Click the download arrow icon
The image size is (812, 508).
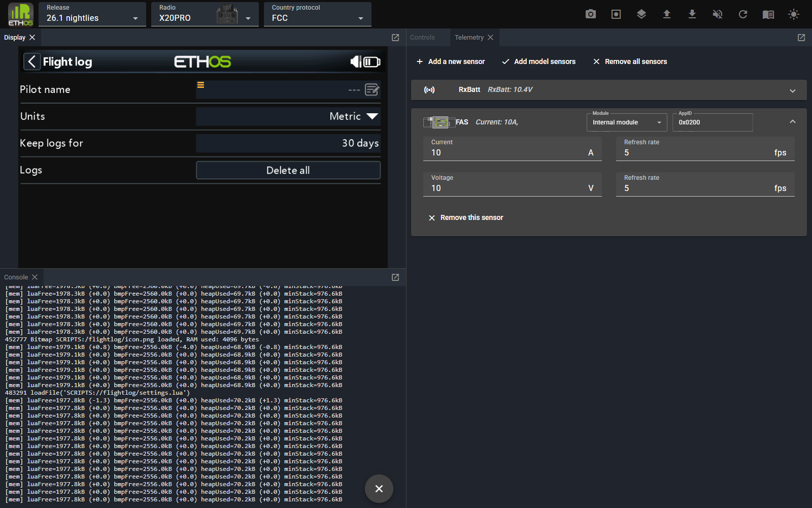(x=692, y=14)
